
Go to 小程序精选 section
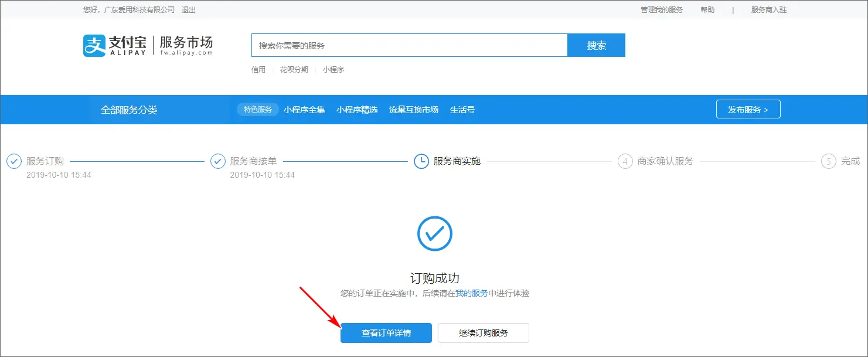[357, 110]
